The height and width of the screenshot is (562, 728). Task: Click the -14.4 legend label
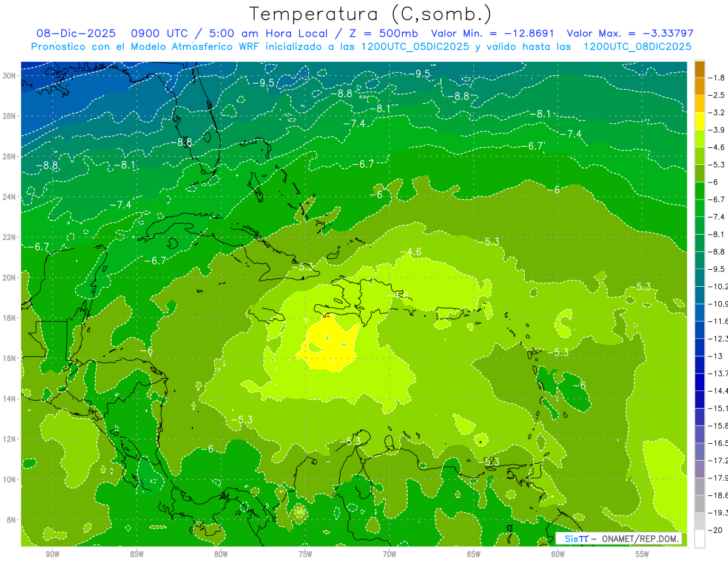pyautogui.click(x=718, y=390)
